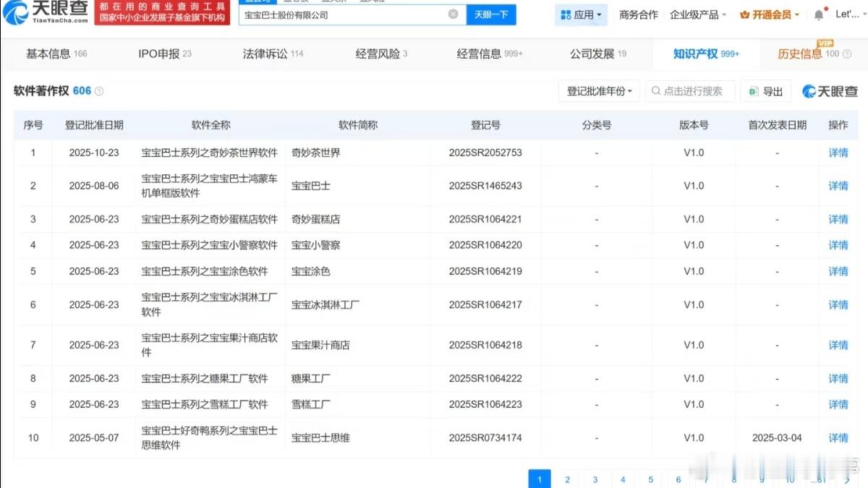Click registration number 2025SR1465243

tap(485, 186)
